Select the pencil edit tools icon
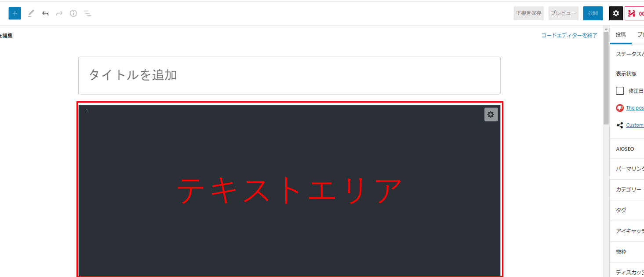Image resolution: width=644 pixels, height=277 pixels. [31, 13]
